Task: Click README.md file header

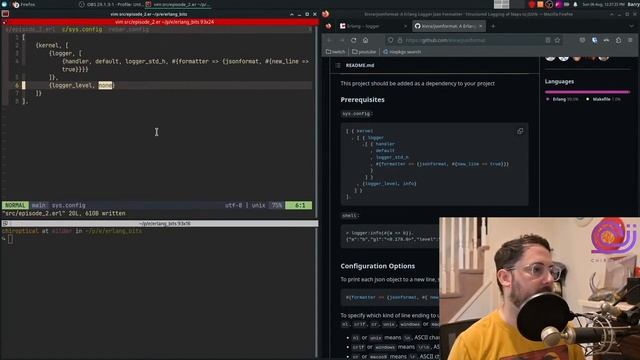Action: coord(360,65)
